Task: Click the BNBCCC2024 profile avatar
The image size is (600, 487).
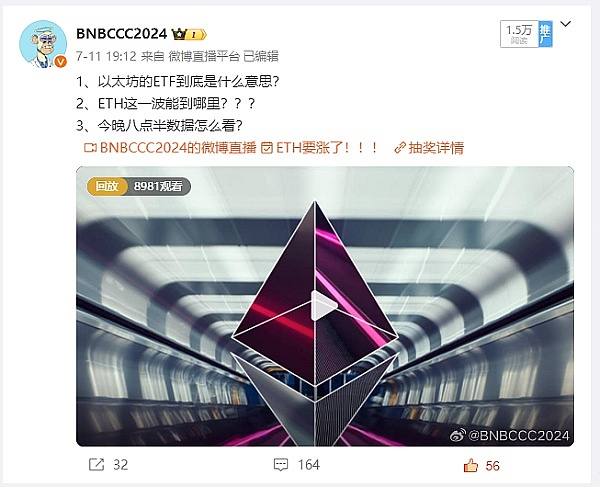Action: pos(43,44)
